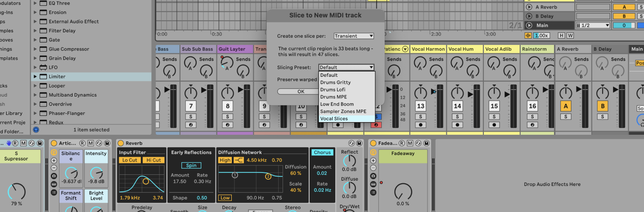Viewport: 644px width, 212px height.
Task: Toggle Artic... rack device activator
Action: pos(54,143)
